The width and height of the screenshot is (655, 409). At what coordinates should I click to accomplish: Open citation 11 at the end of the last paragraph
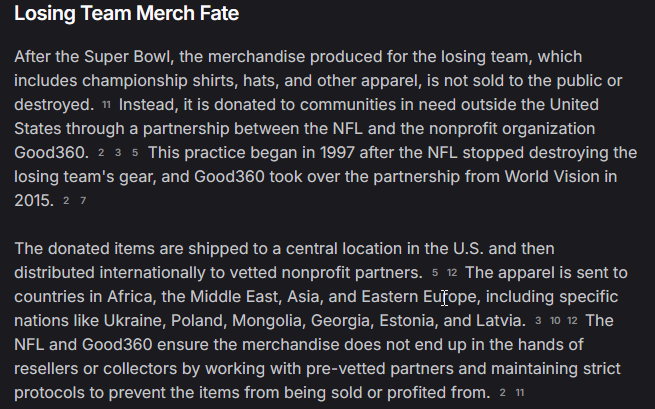[x=520, y=393]
